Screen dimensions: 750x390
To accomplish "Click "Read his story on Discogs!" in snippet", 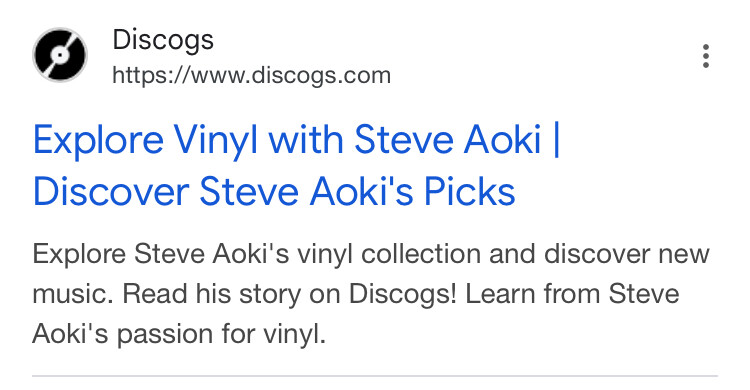I will pos(290,294).
